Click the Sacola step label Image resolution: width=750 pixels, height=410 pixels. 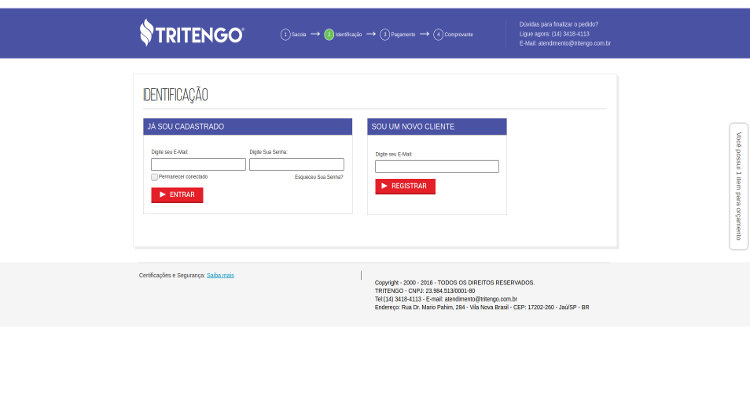click(x=299, y=34)
